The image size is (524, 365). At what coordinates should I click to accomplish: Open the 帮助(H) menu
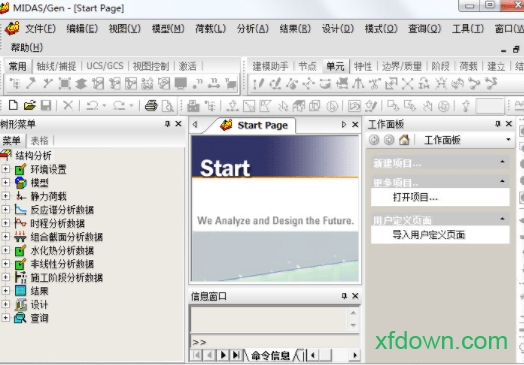pos(27,48)
